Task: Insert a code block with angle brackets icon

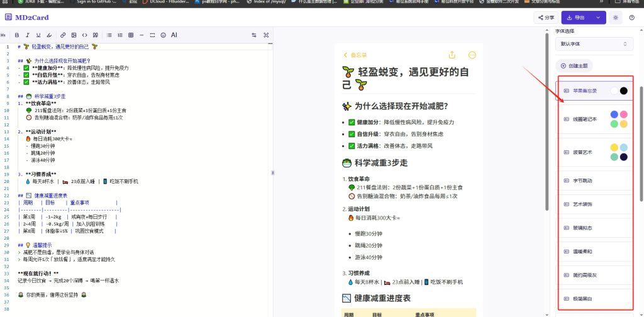Action: pos(85,35)
